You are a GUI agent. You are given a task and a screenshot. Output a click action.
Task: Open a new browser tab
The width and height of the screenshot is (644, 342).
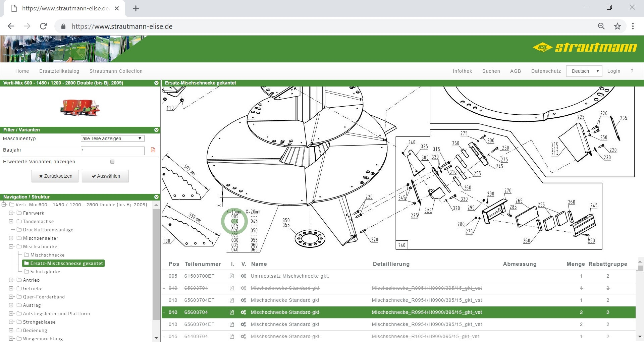pos(136,8)
